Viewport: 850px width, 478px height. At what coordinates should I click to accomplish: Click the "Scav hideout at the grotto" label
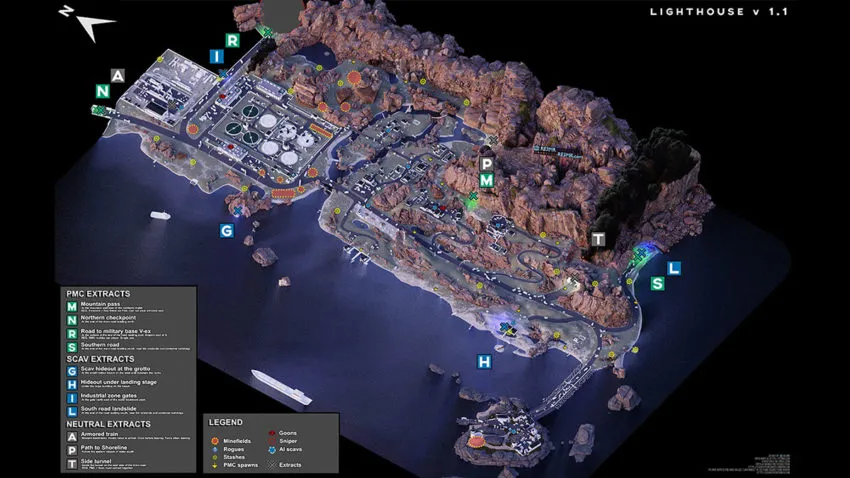(x=115, y=369)
